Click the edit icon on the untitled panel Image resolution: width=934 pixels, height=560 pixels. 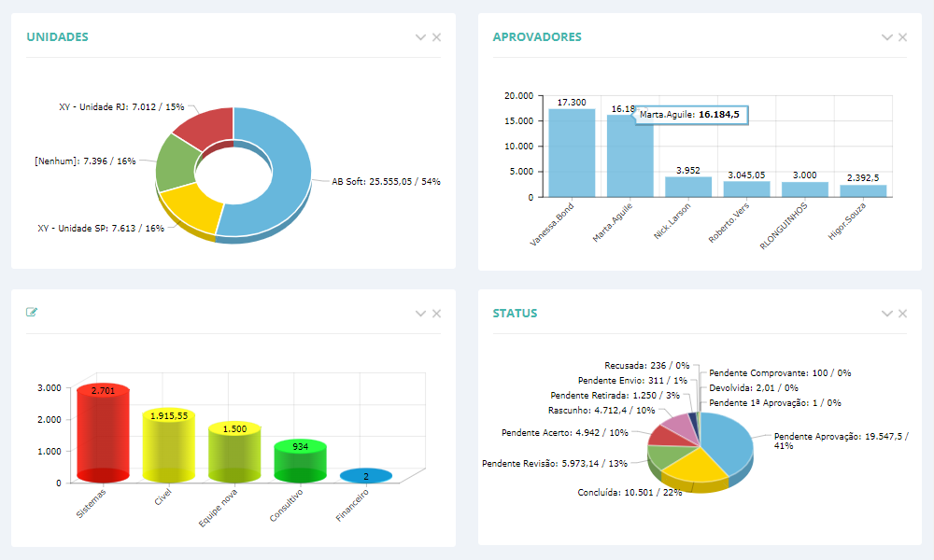tap(32, 313)
